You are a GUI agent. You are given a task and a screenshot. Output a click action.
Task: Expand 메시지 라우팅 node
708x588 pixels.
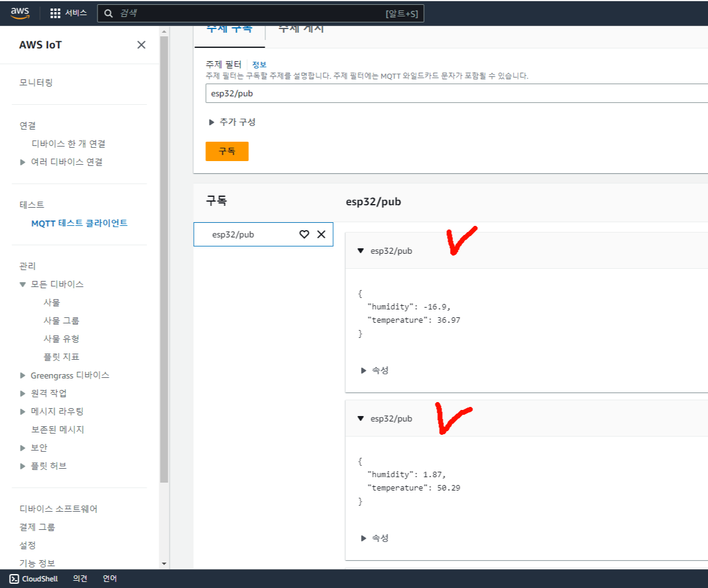point(22,411)
